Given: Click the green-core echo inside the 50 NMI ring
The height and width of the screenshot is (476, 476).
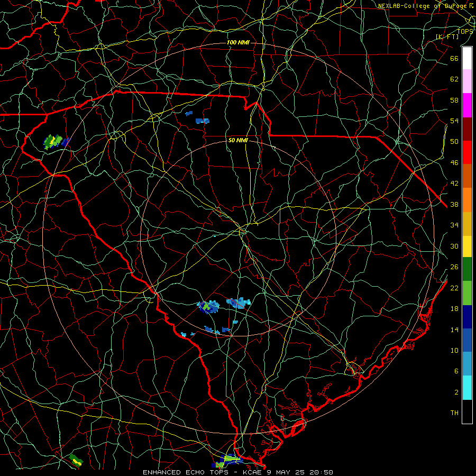Looking at the screenshot, I should [209, 307].
